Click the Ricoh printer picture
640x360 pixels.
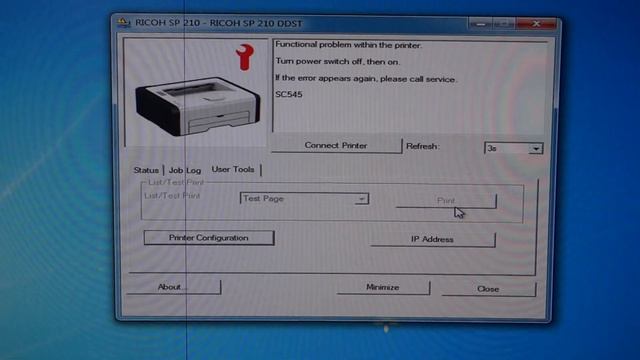pyautogui.click(x=198, y=107)
